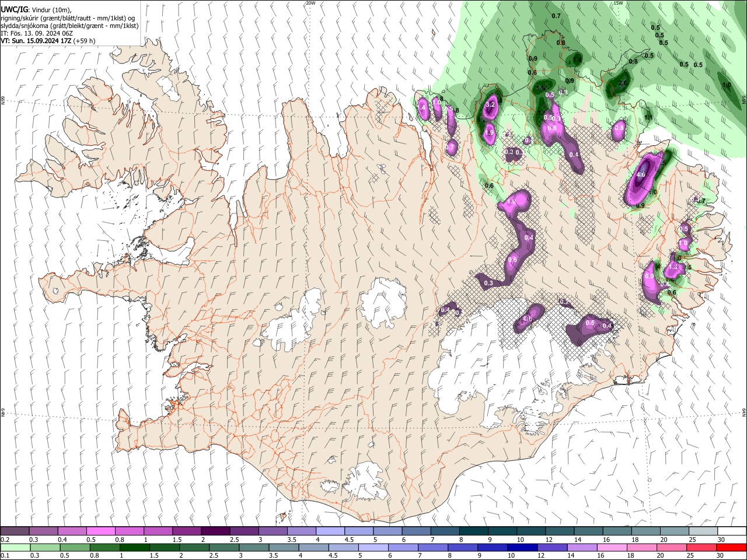Viewport: 747px width, 560px height.
Task: Click the '0.1' label on the lower legend scale
Action: [5, 555]
